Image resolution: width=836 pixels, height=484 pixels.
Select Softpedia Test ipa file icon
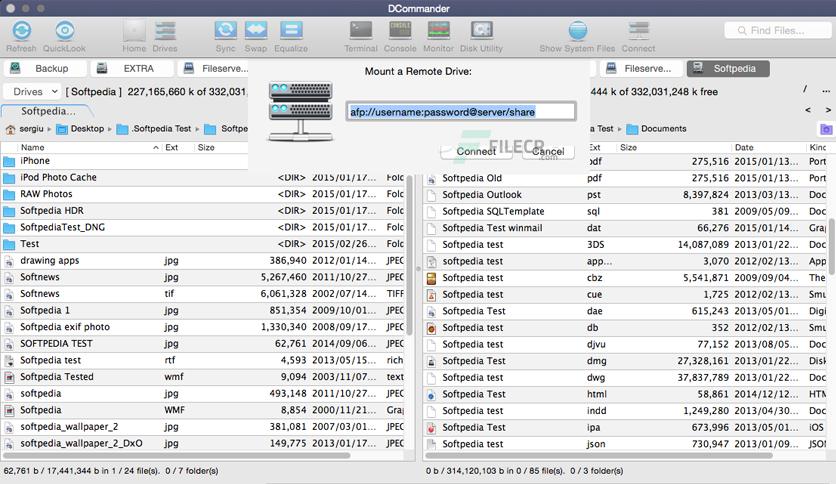click(432, 427)
